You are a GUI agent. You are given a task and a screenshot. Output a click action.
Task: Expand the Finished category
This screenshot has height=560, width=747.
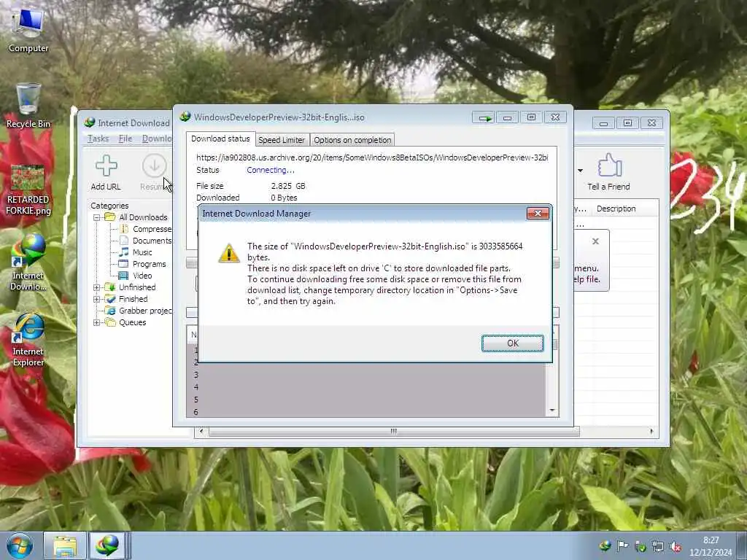(x=97, y=299)
